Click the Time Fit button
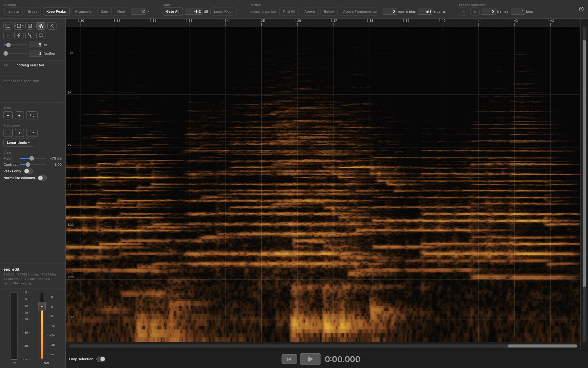Viewport: 588px width, 368px height. pos(32,115)
